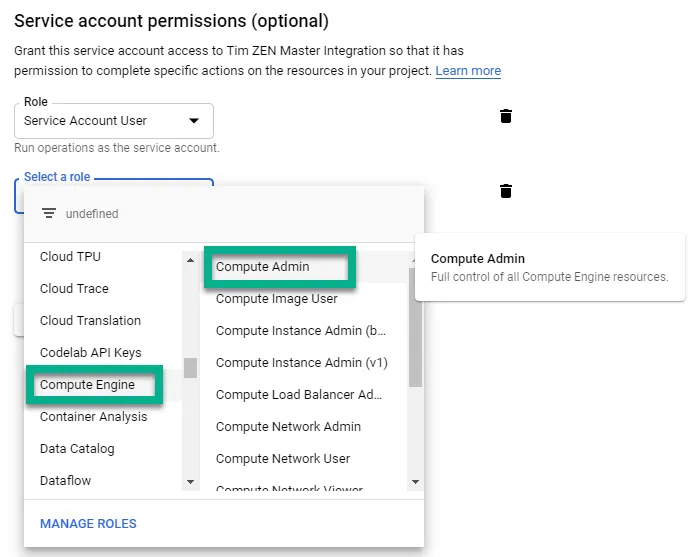Select Data Catalog category
698x557 pixels.
click(103, 449)
